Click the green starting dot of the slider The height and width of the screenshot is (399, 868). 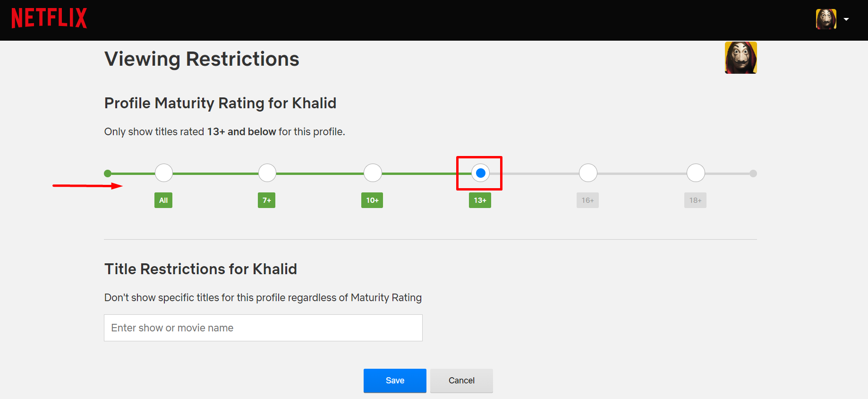[108, 173]
